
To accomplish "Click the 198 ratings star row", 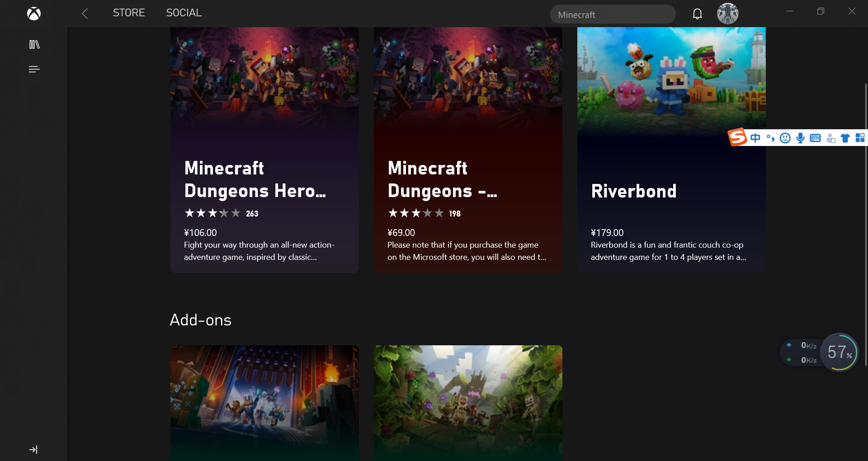I will coord(424,213).
